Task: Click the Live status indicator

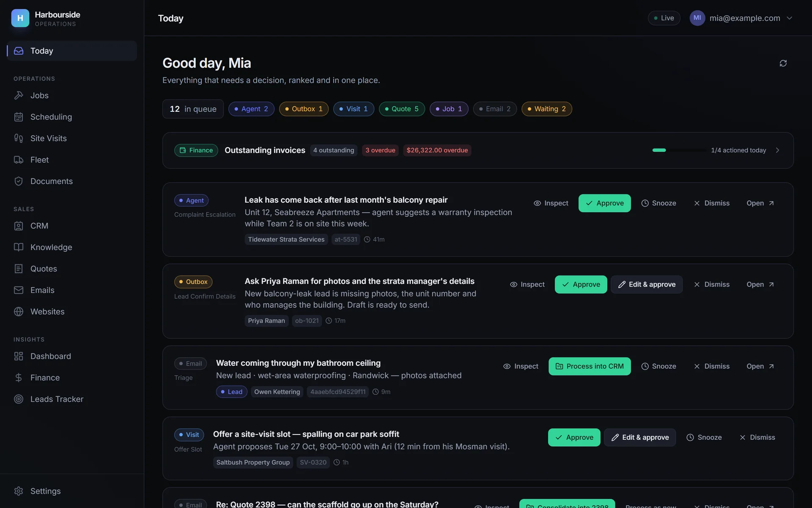Action: click(x=664, y=18)
